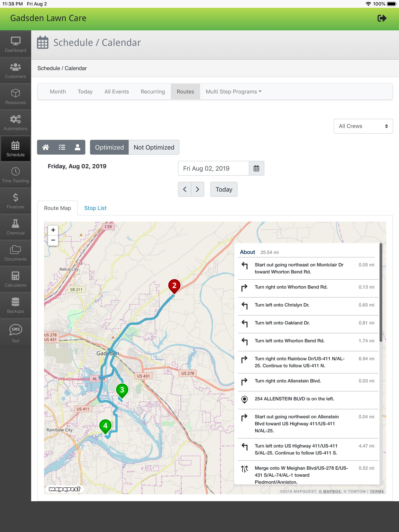The image size is (399, 532).
Task: Open Time Tracking in sidebar
Action: point(15,175)
